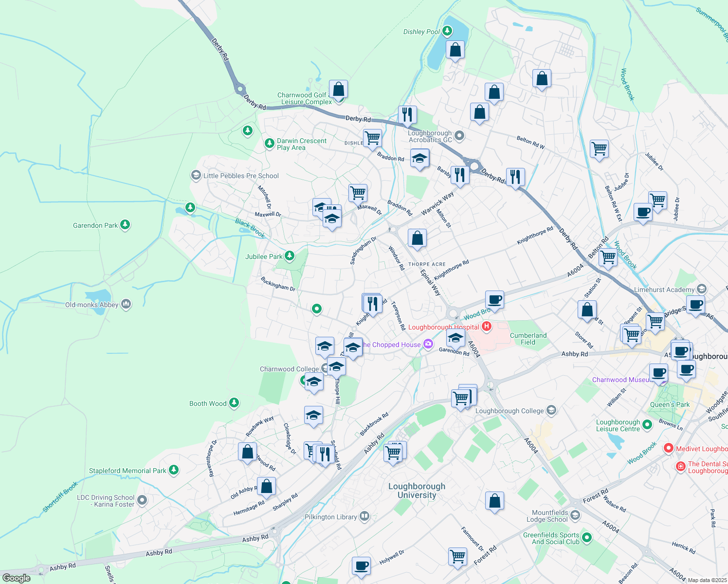Open the cafe marker near Wood Brook roundabout

494,300
